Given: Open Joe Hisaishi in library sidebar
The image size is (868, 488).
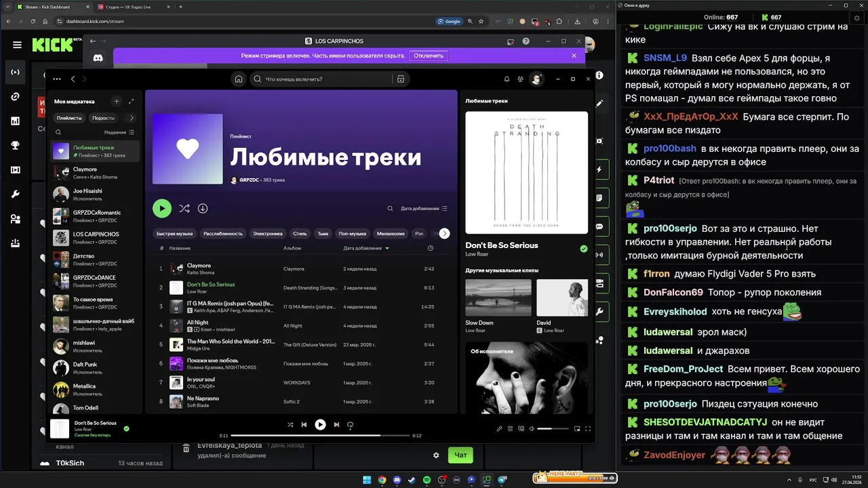Looking at the screenshot, I should 95,195.
